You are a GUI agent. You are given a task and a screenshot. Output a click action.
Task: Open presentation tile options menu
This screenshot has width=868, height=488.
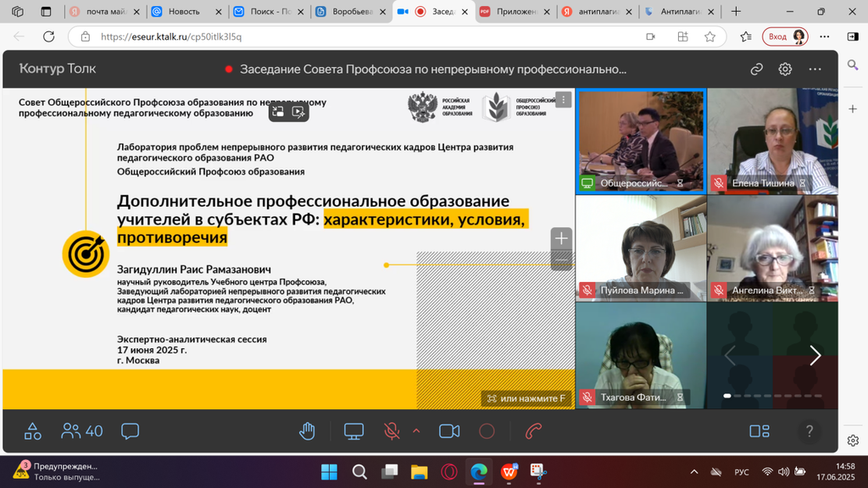[563, 100]
